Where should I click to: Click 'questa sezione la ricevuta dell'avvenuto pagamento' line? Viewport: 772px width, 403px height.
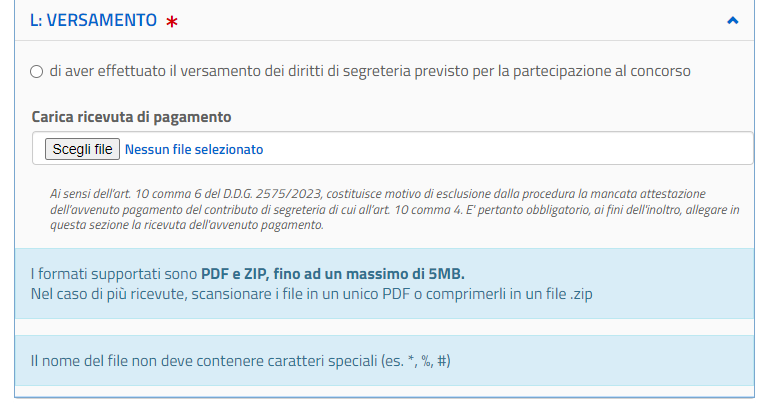coord(186,225)
